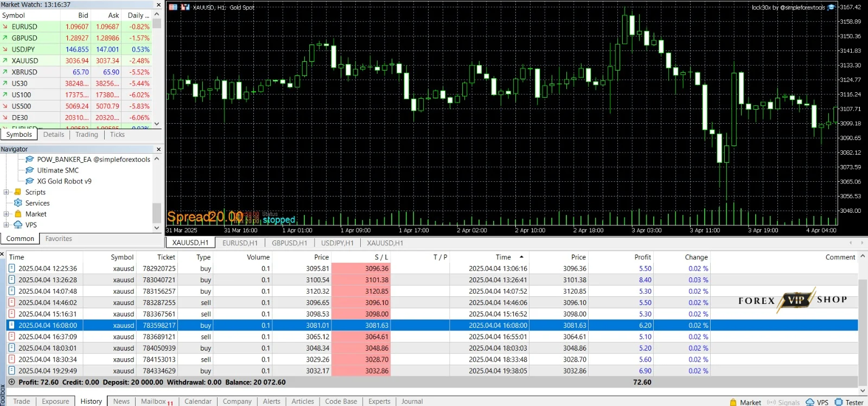
Task: Open the Favorites tab in Navigator
Action: 59,239
